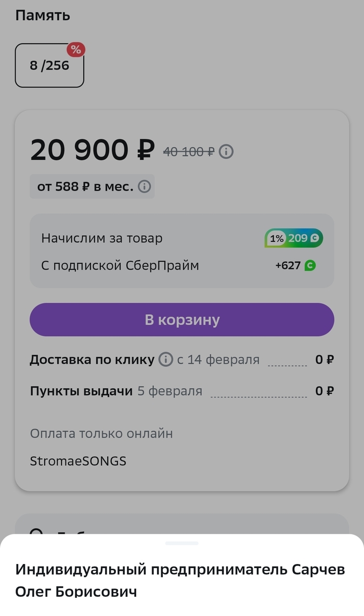The image size is (364, 616).
Task: Tap the 'Доставка по клику' label
Action: pyautogui.click(x=92, y=360)
